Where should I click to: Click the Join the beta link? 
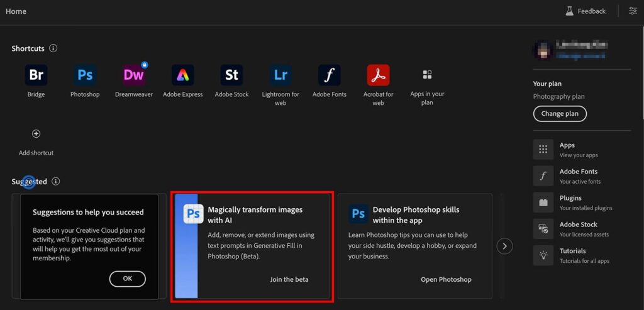[x=289, y=279]
